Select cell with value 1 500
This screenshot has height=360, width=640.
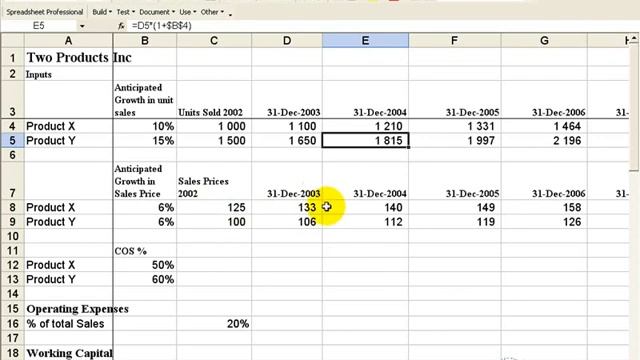coord(214,140)
